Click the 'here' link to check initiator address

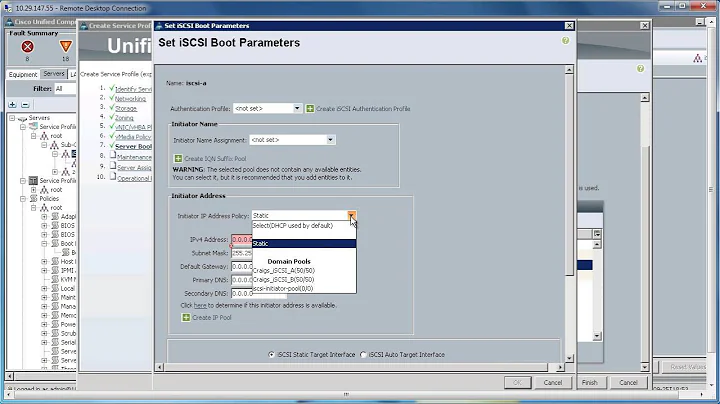coord(200,305)
